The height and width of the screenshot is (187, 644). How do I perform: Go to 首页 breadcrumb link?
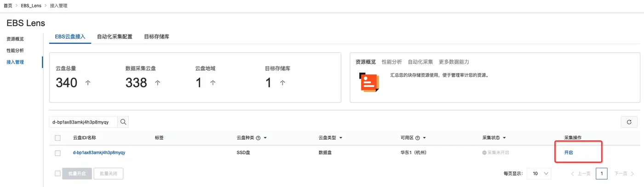pos(8,6)
